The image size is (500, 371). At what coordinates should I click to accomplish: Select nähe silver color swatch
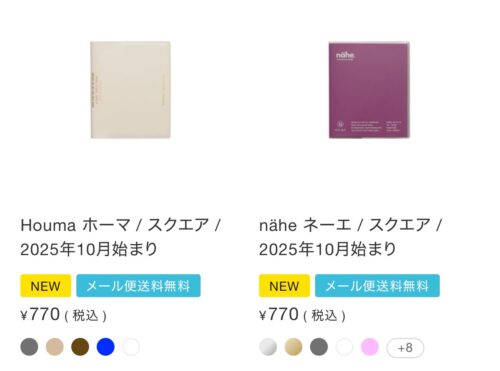pos(268,347)
